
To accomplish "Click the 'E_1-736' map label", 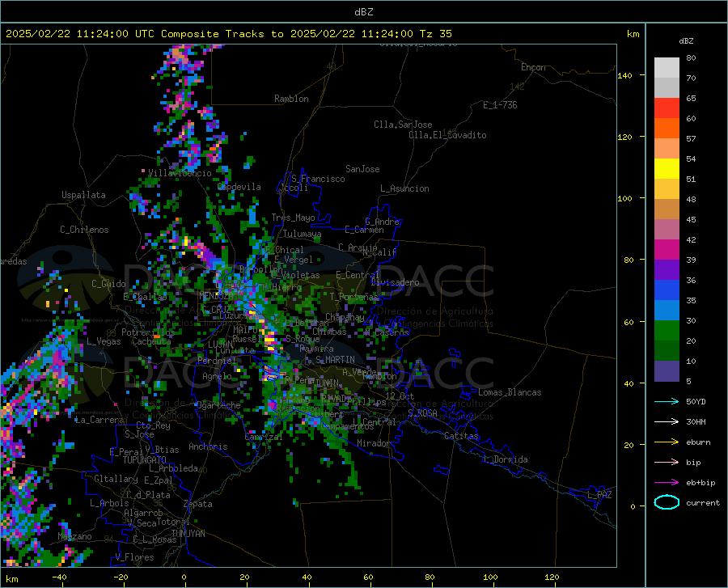I will [500, 105].
